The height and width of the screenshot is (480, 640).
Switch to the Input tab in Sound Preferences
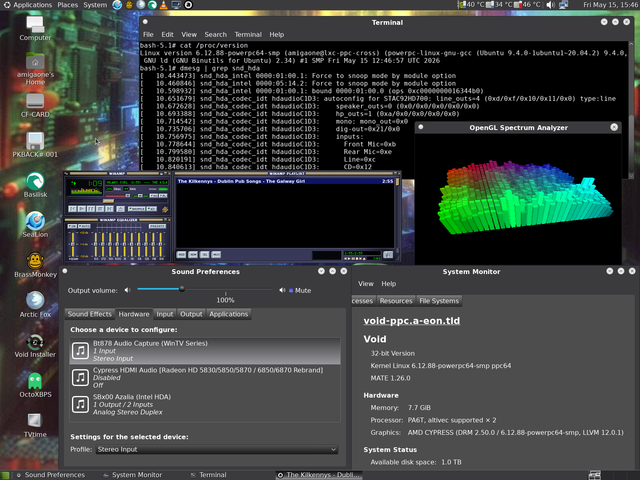pyautogui.click(x=165, y=314)
